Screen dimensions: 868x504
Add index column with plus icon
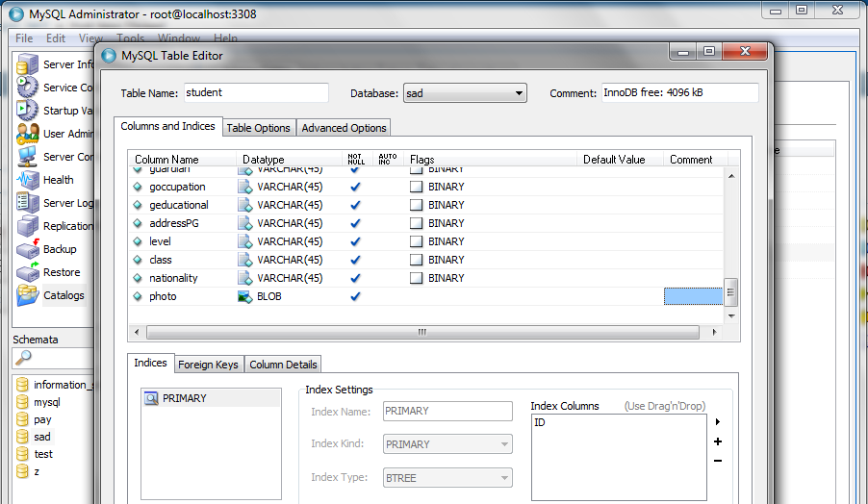[718, 441]
